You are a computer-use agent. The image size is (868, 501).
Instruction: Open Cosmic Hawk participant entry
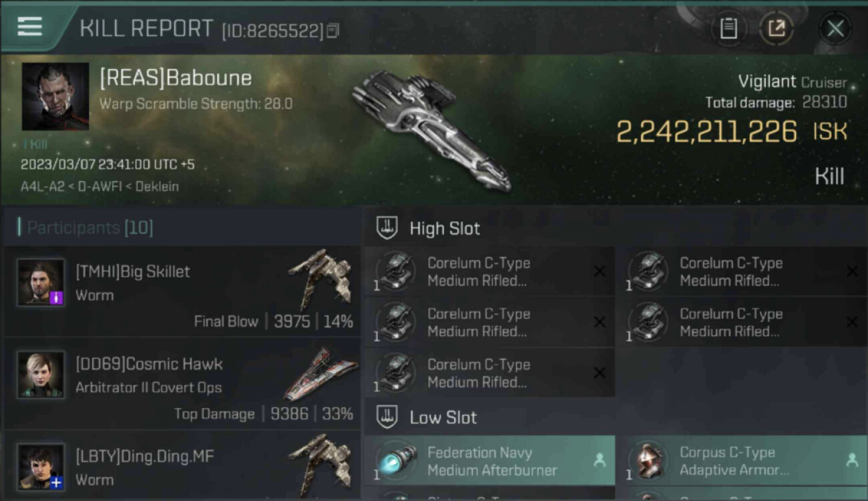pos(182,383)
